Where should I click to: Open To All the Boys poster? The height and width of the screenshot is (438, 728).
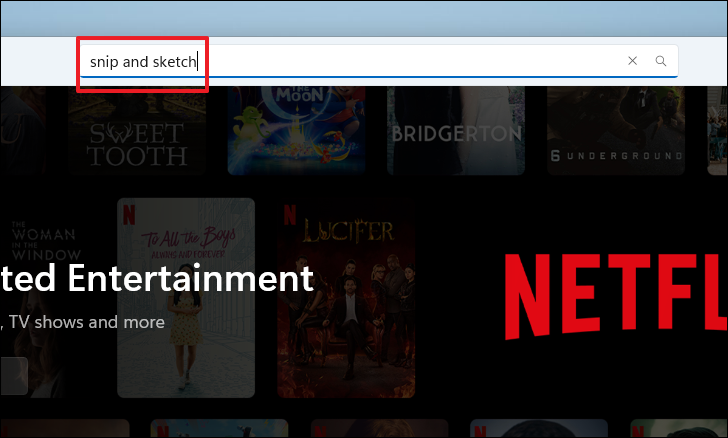point(186,298)
